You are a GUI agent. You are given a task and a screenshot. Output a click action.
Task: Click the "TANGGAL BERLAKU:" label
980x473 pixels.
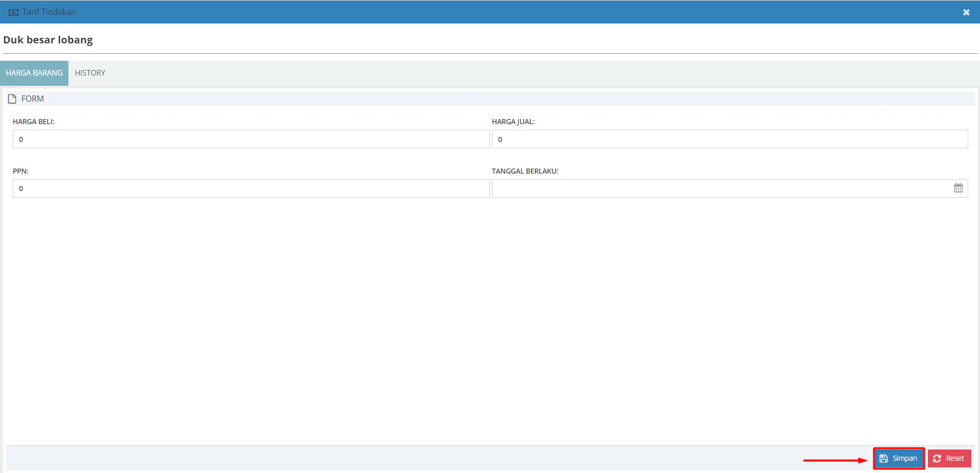(525, 171)
